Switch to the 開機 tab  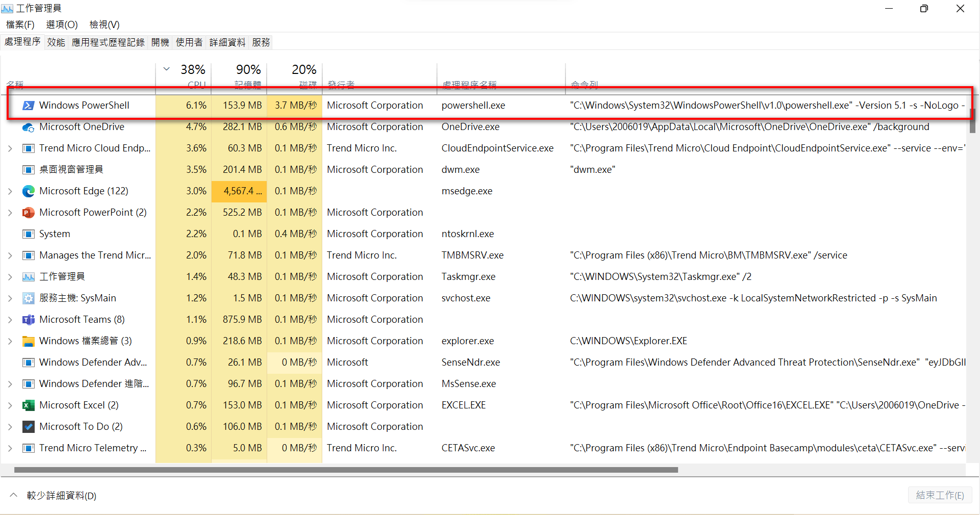(x=160, y=42)
